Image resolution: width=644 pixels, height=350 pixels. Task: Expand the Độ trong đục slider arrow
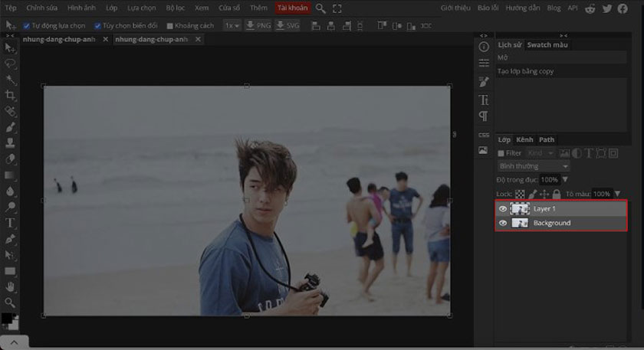tap(565, 180)
